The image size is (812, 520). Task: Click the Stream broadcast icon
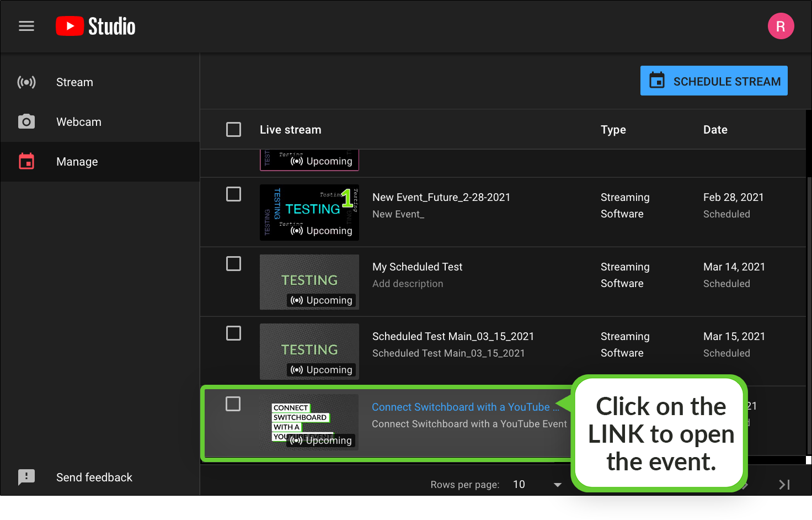(26, 82)
